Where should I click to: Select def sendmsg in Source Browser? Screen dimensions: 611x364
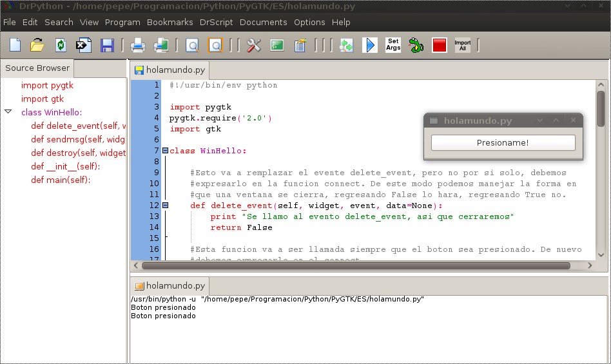(x=78, y=139)
